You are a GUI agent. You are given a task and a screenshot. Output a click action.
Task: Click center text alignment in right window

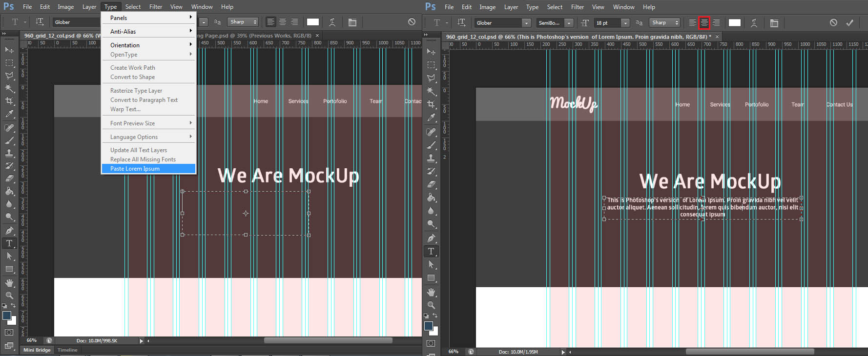(704, 23)
